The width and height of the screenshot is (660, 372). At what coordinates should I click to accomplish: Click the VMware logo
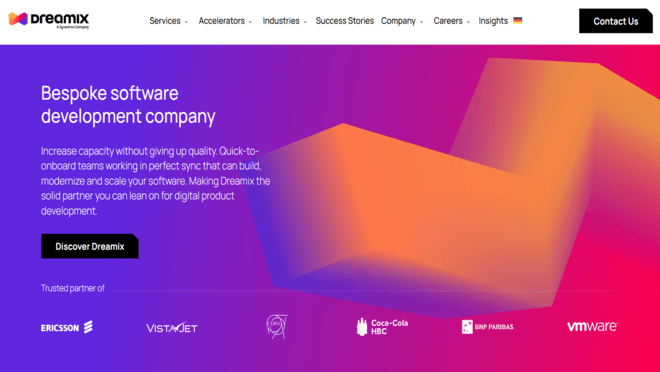[592, 327]
